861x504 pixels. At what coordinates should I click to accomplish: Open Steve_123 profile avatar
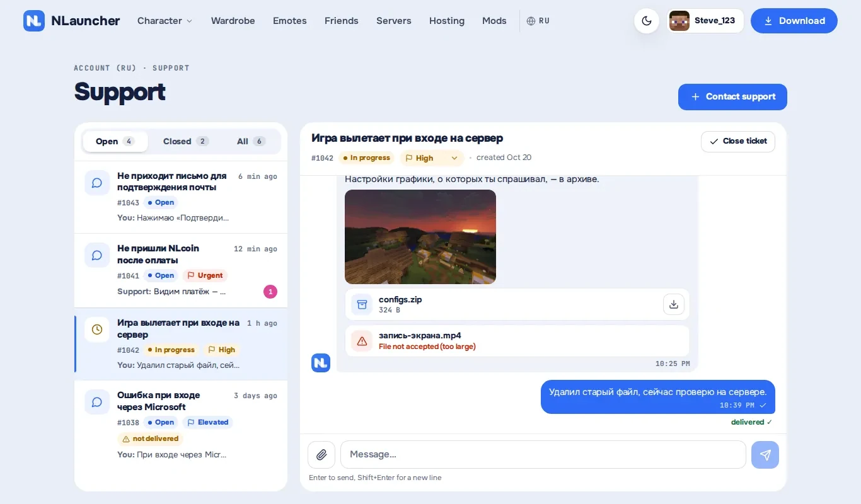click(679, 21)
